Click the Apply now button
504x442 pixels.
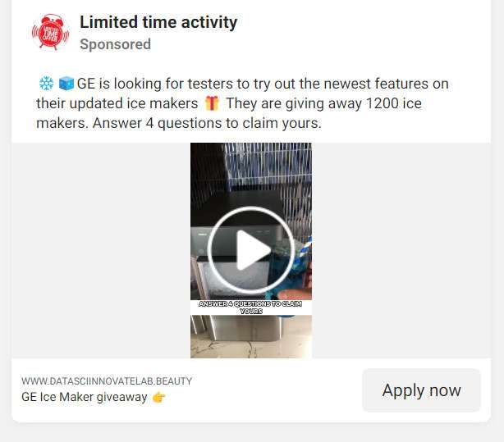pyautogui.click(x=421, y=390)
